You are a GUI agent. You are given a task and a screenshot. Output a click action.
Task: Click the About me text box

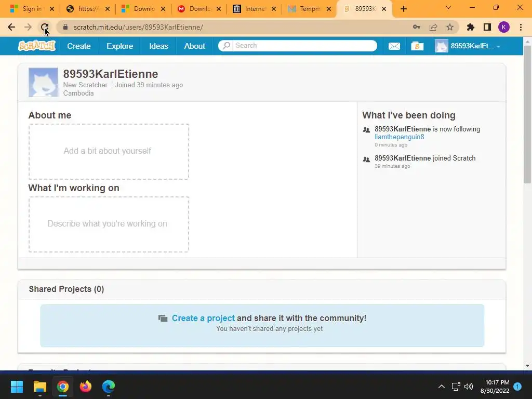pyautogui.click(x=109, y=151)
